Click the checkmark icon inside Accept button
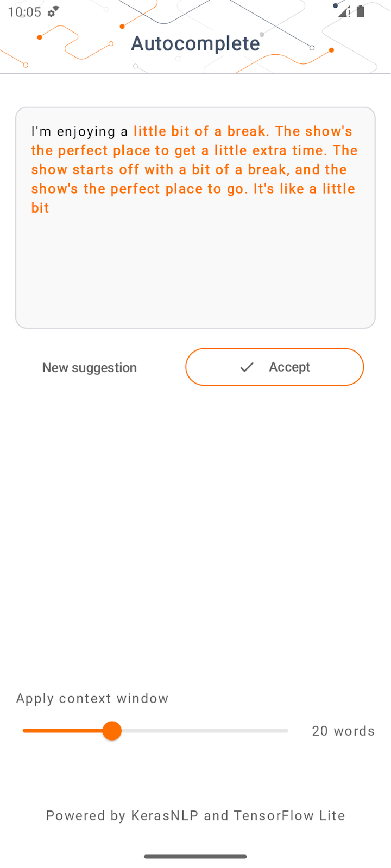The height and width of the screenshot is (868, 391). coord(247,367)
